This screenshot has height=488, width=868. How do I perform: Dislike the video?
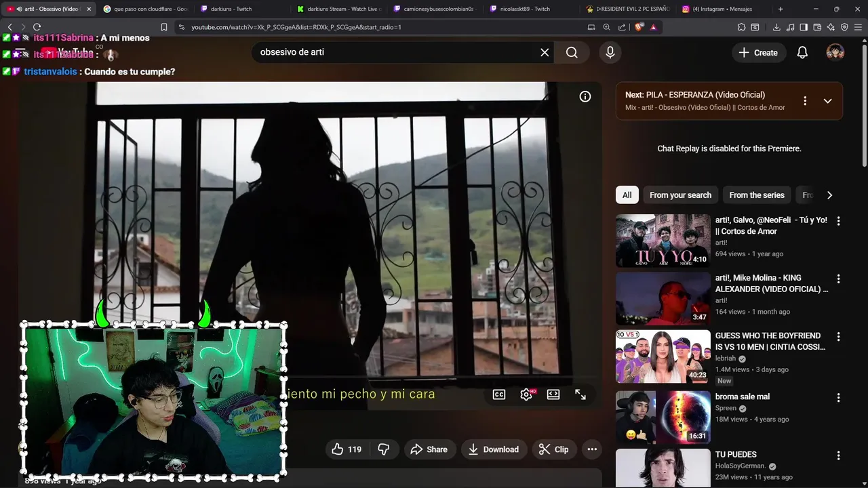tap(384, 449)
